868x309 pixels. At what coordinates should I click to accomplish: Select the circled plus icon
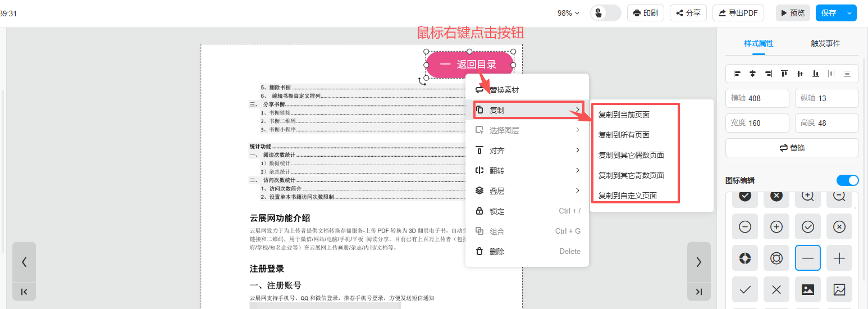click(x=776, y=227)
